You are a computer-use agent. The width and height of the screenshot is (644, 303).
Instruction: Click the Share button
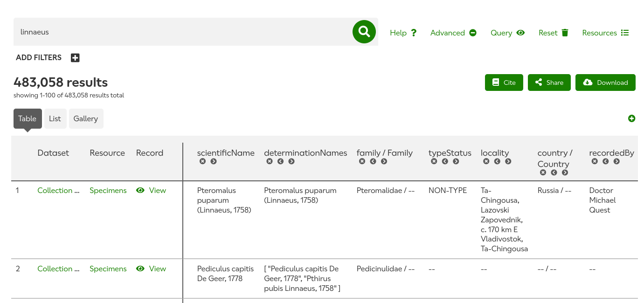[x=549, y=83]
